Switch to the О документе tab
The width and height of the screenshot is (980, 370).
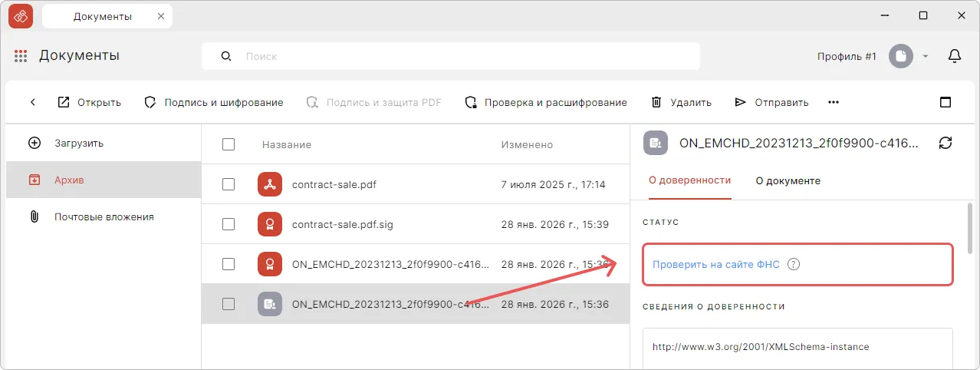[x=788, y=180]
